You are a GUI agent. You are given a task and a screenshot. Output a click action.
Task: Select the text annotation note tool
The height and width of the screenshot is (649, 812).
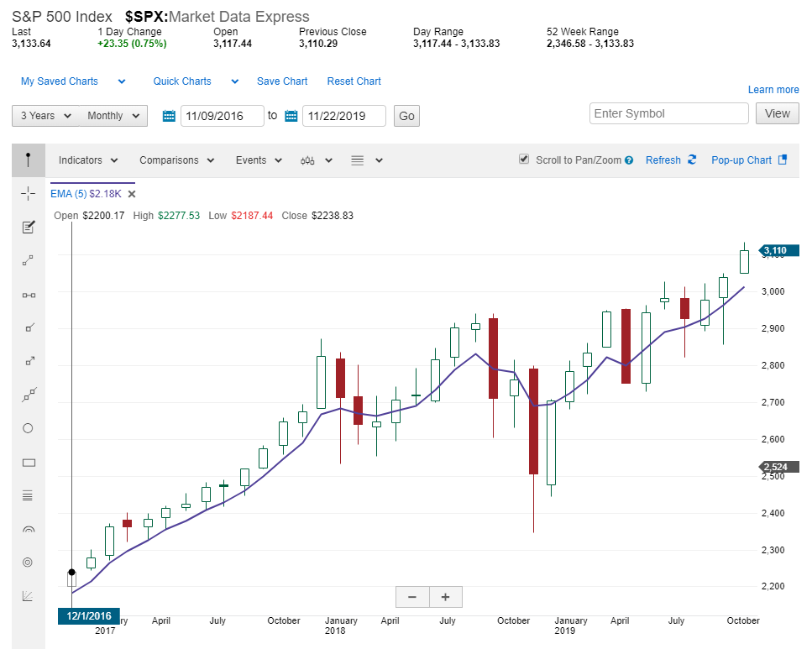(x=28, y=227)
